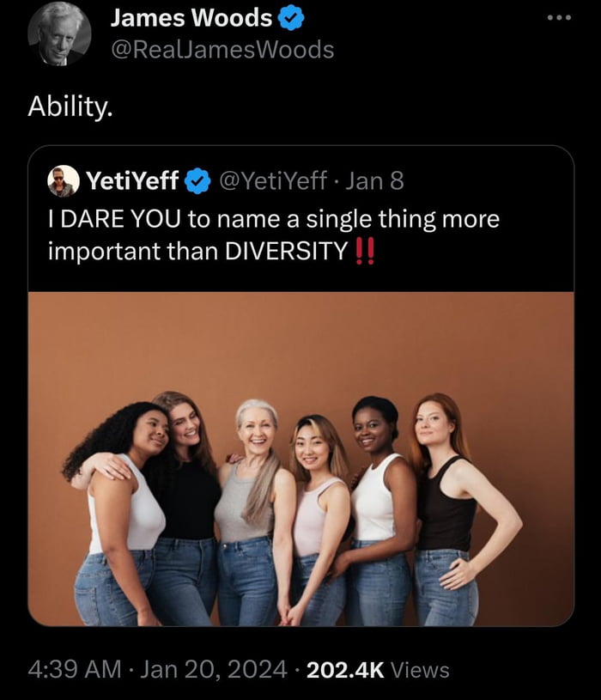Viewport: 601px width, 700px height.
Task: Open the 202.4K Views count
Action: click(377, 669)
